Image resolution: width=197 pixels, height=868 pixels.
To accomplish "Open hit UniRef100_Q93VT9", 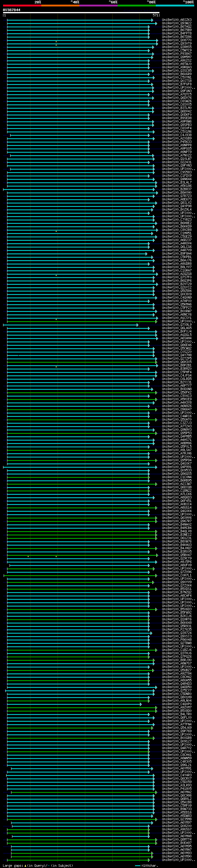I will pos(177,43).
